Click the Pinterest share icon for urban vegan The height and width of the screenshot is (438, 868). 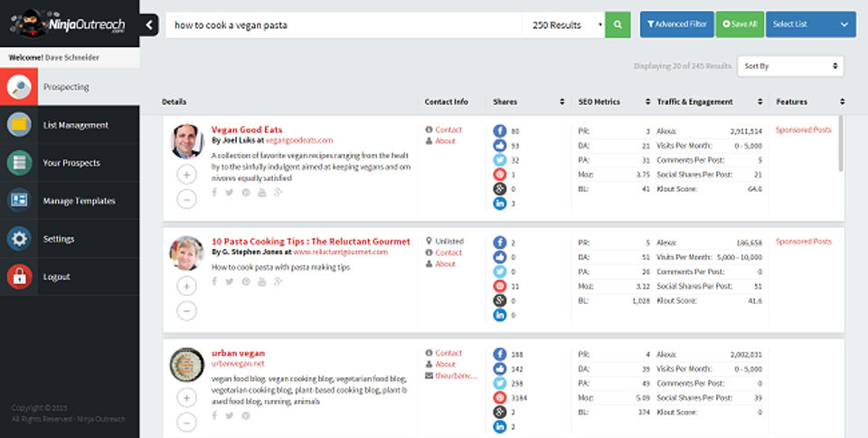click(500, 395)
